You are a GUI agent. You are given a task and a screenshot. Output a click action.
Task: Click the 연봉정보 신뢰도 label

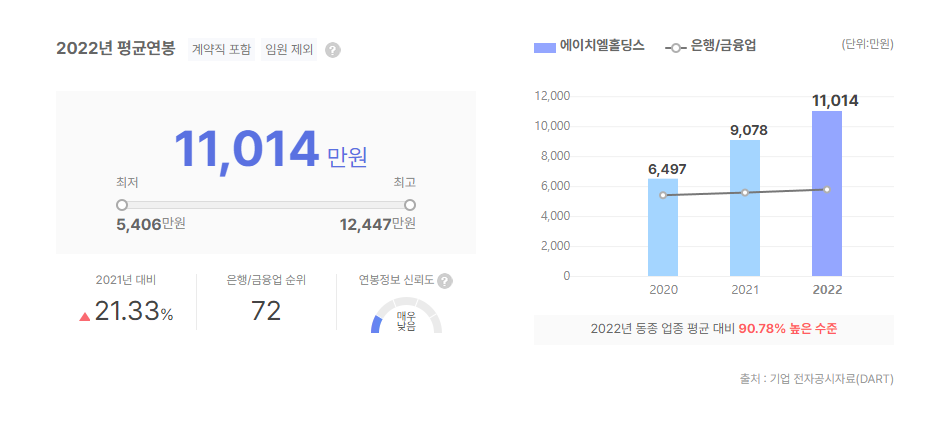396,280
